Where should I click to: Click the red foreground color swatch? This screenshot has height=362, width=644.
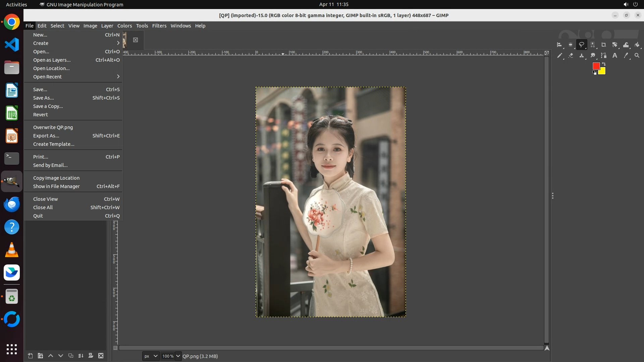[x=596, y=66]
